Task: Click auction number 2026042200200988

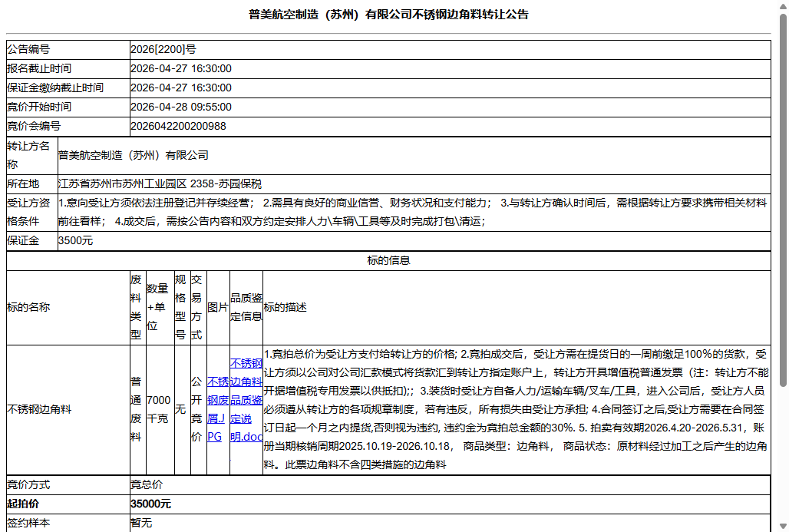Action: (178, 126)
